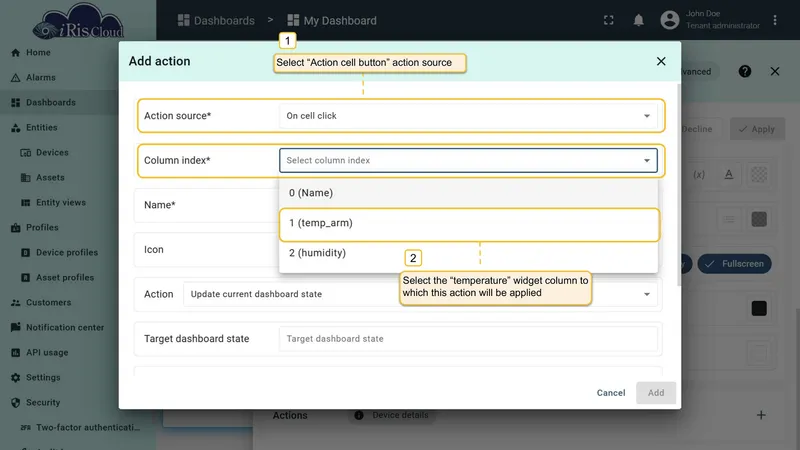The width and height of the screenshot is (800, 450).
Task: Open Profiles sidebar section
Action: coord(42,228)
